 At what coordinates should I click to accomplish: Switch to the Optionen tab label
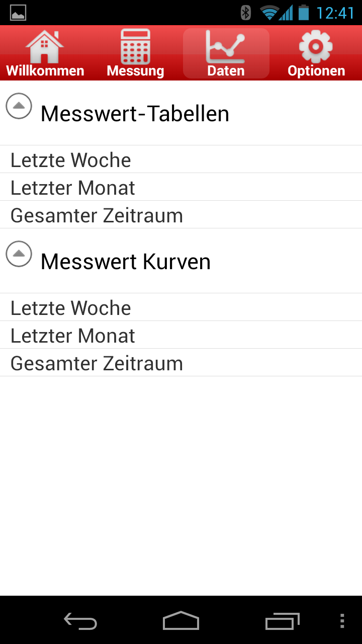[316, 71]
